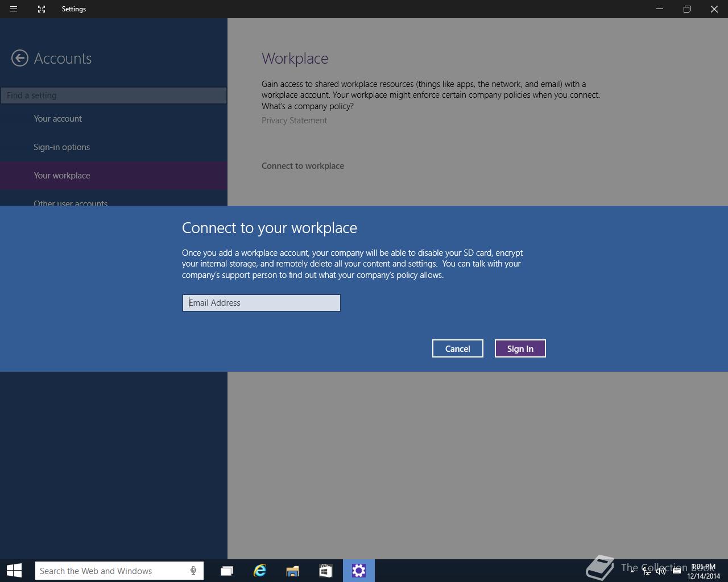Open the Windows Start menu

point(14,571)
